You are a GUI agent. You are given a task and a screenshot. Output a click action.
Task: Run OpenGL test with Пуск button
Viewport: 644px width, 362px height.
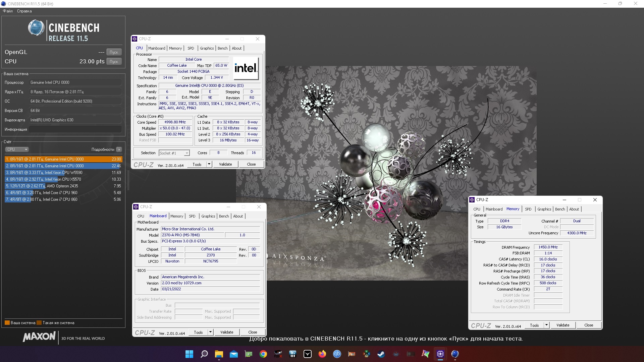[x=114, y=52]
